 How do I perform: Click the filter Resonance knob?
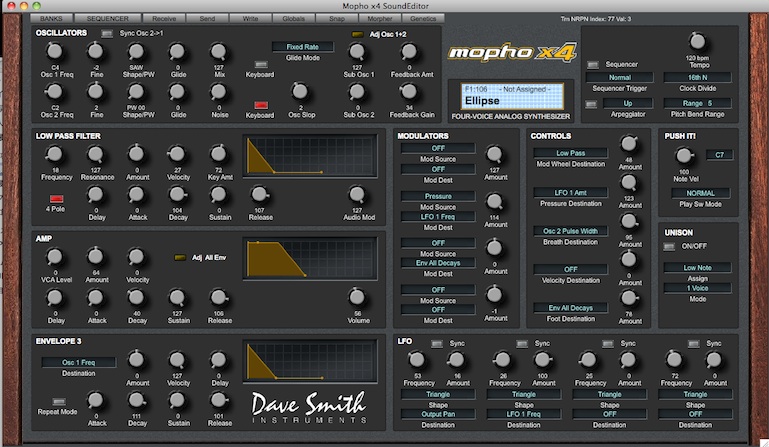coord(95,154)
